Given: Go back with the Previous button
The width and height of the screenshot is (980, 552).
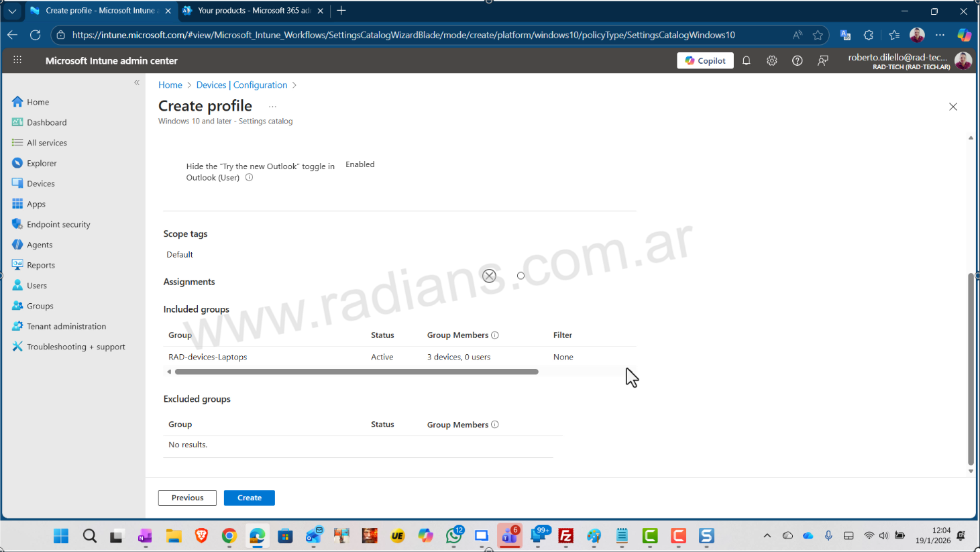Looking at the screenshot, I should (x=187, y=498).
